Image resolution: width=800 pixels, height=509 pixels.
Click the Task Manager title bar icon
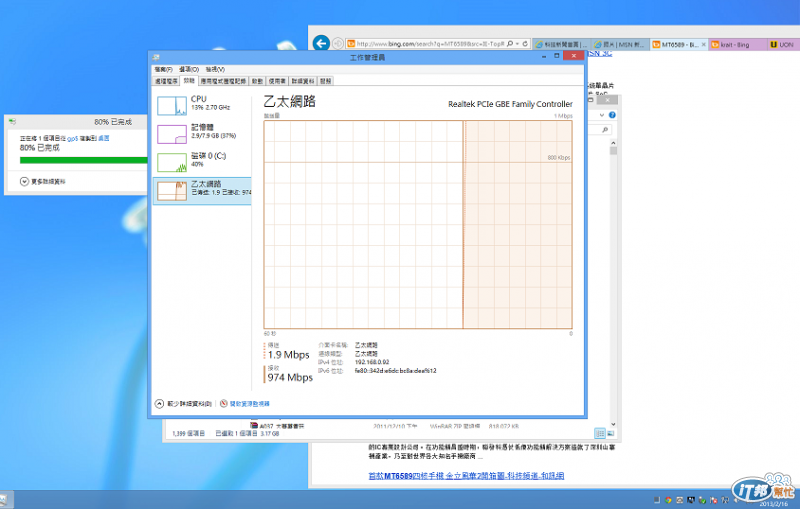(156, 57)
